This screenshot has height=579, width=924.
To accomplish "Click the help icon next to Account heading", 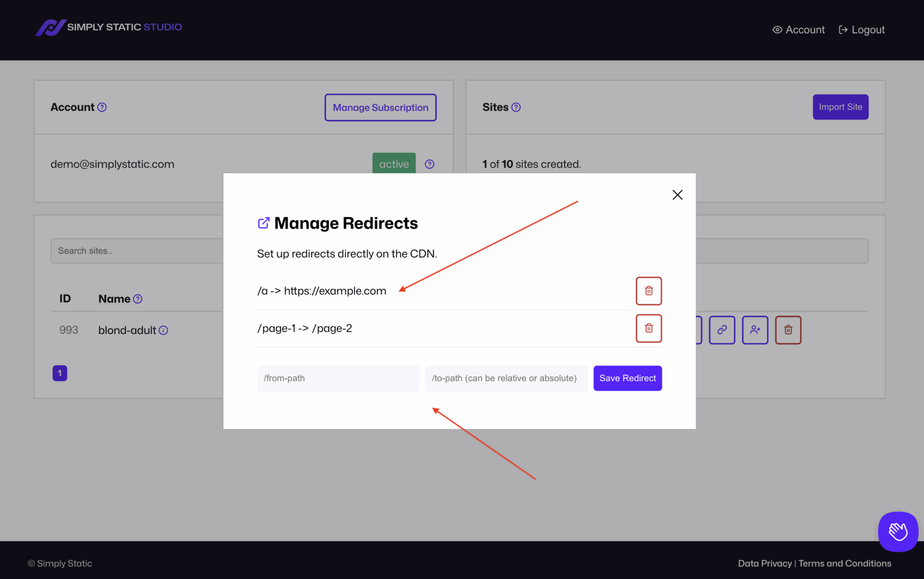I will click(102, 107).
